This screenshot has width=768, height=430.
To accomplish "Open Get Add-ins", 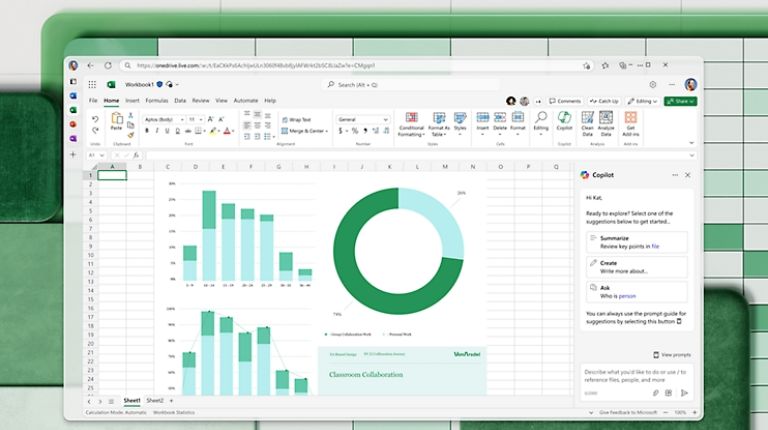I will 630,124.
